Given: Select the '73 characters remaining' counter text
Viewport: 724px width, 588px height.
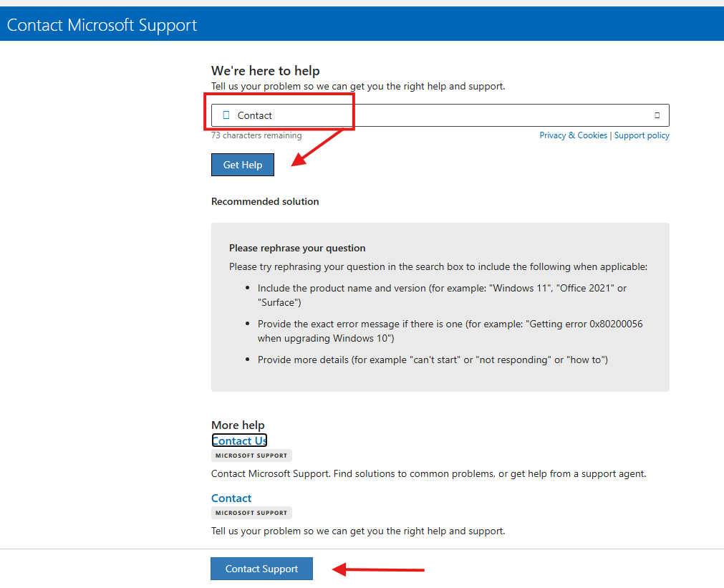Looking at the screenshot, I should [x=256, y=135].
